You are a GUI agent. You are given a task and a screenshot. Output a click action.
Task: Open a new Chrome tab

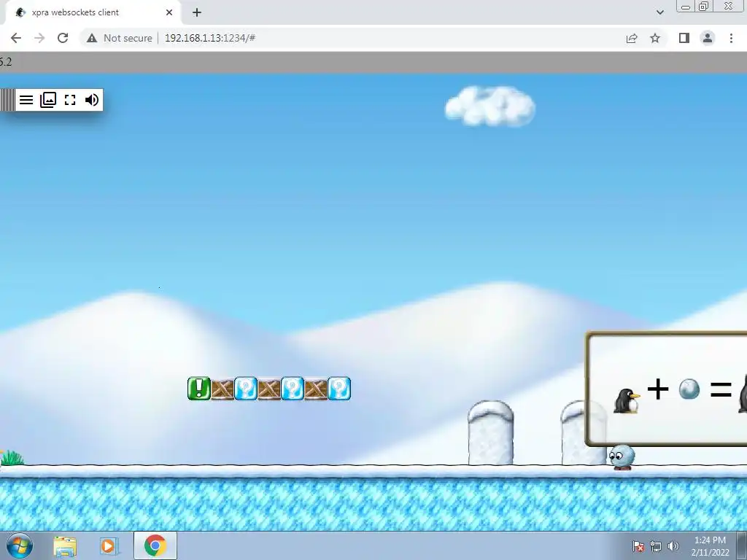[197, 12]
